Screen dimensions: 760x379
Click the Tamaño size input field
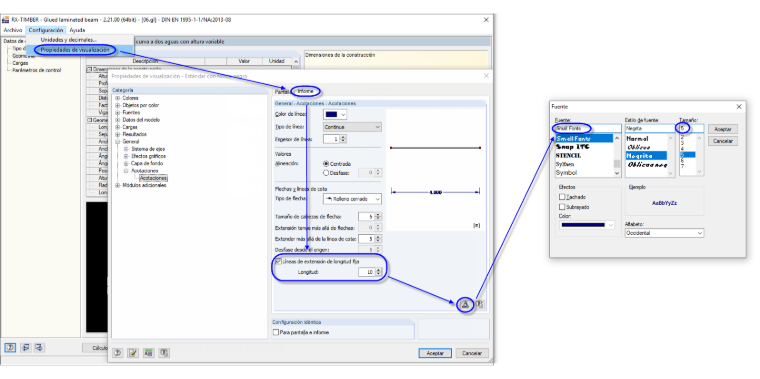(691, 128)
